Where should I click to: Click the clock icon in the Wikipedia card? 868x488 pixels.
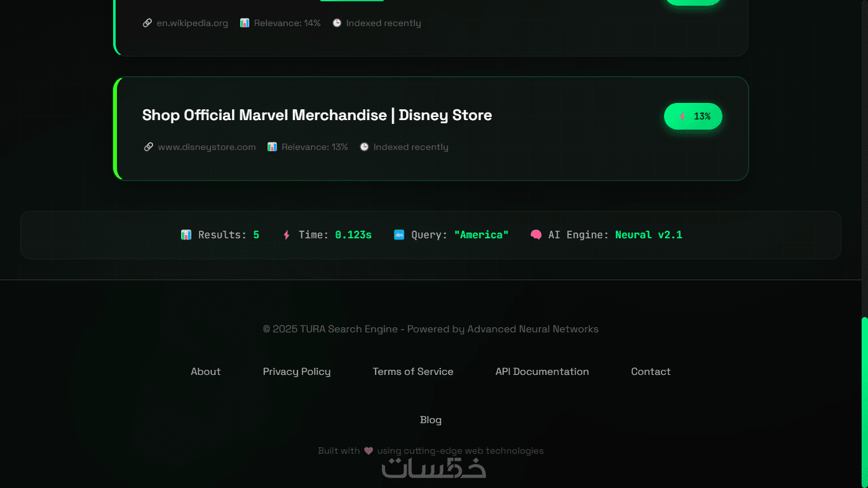pos(337,23)
